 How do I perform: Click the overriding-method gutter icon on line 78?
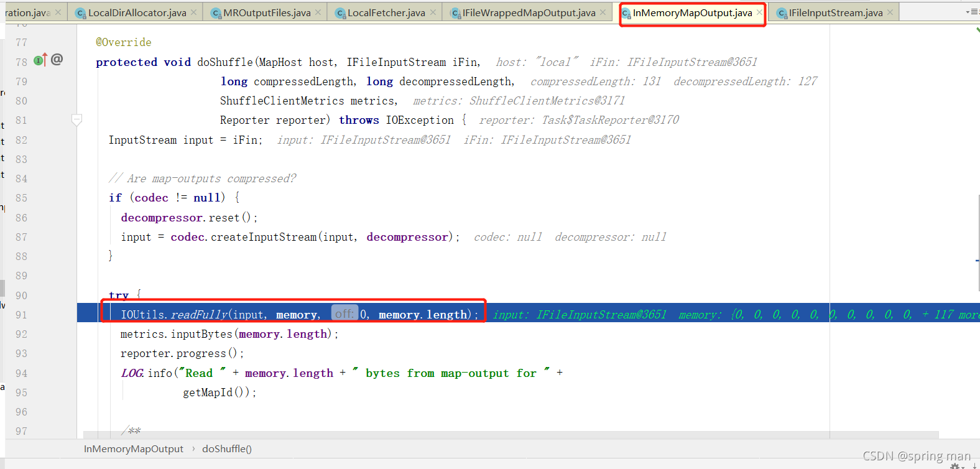tap(40, 60)
